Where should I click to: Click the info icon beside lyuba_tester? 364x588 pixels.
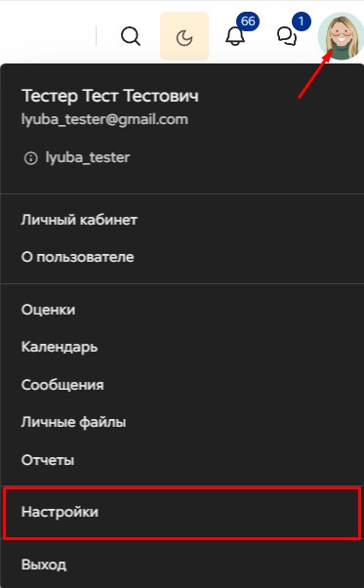[30, 158]
